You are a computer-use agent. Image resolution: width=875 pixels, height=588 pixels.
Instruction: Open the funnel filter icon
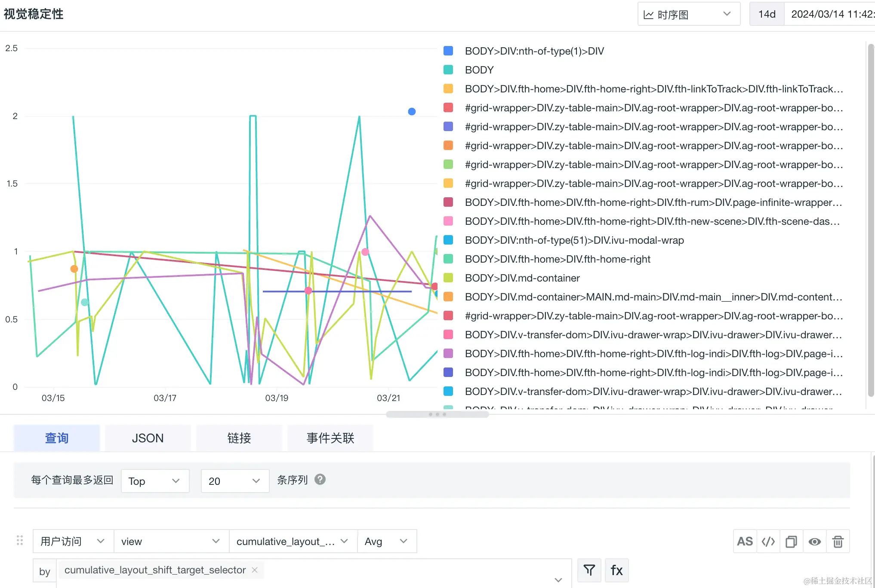click(x=589, y=570)
